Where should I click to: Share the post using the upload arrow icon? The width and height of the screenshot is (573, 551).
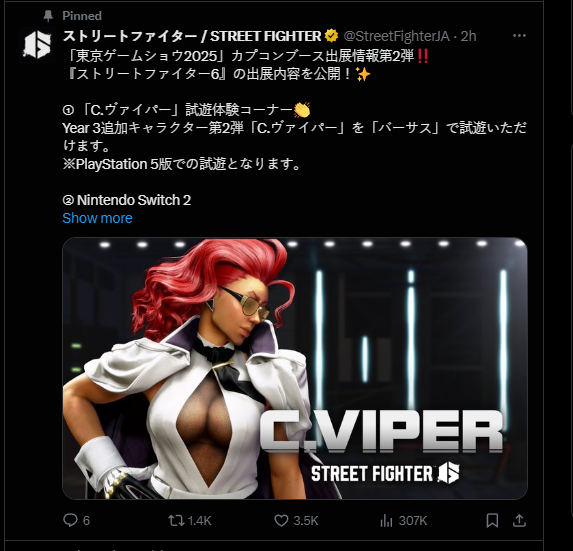click(x=519, y=520)
